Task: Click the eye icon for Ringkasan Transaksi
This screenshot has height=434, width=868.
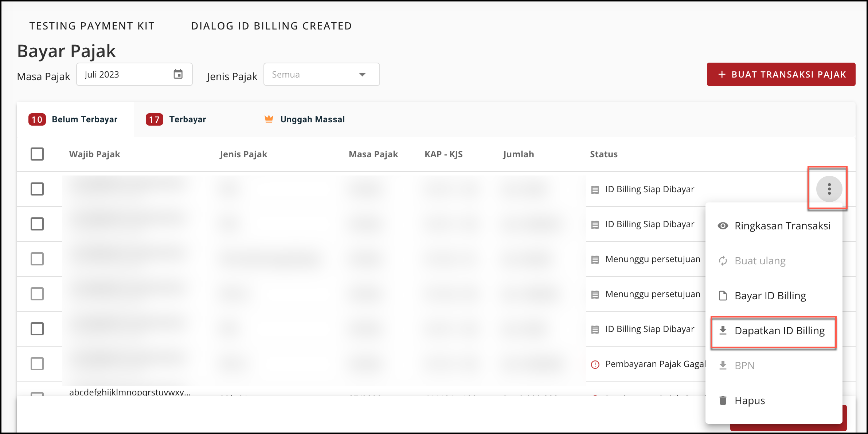Action: pyautogui.click(x=723, y=226)
